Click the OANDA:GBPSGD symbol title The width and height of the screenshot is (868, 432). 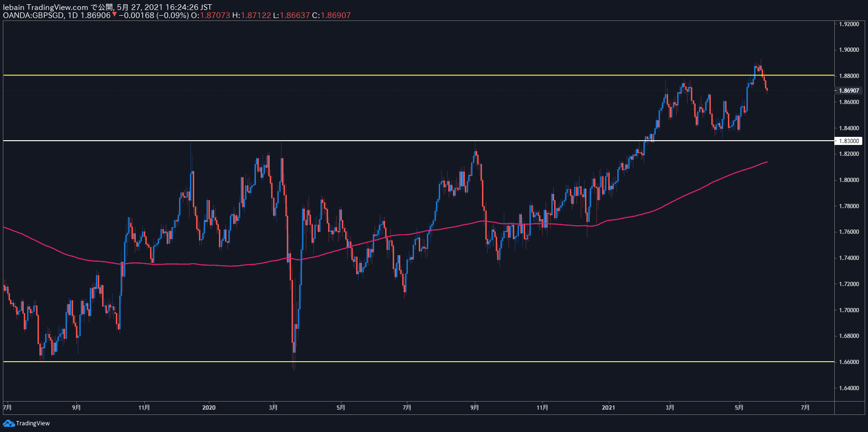[x=33, y=15]
